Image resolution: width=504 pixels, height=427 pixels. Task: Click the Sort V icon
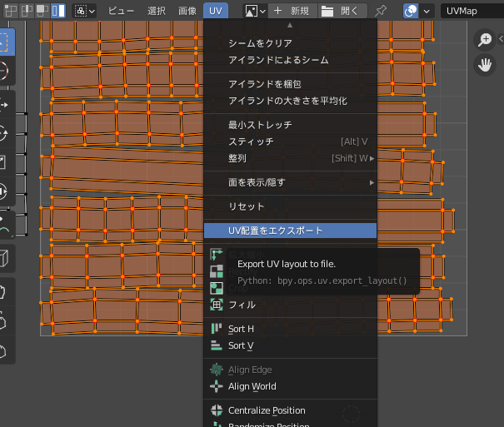coord(217,345)
